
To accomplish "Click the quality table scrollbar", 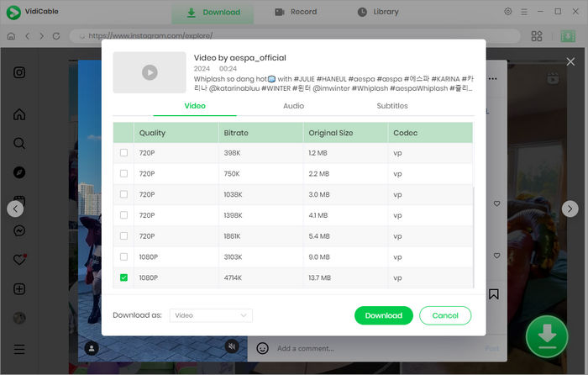I will [474, 236].
